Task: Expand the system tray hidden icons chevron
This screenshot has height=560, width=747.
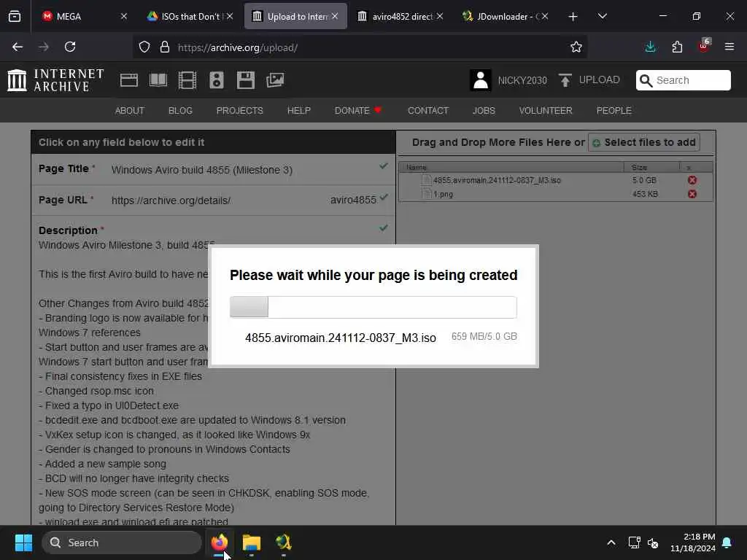Action: [611, 542]
